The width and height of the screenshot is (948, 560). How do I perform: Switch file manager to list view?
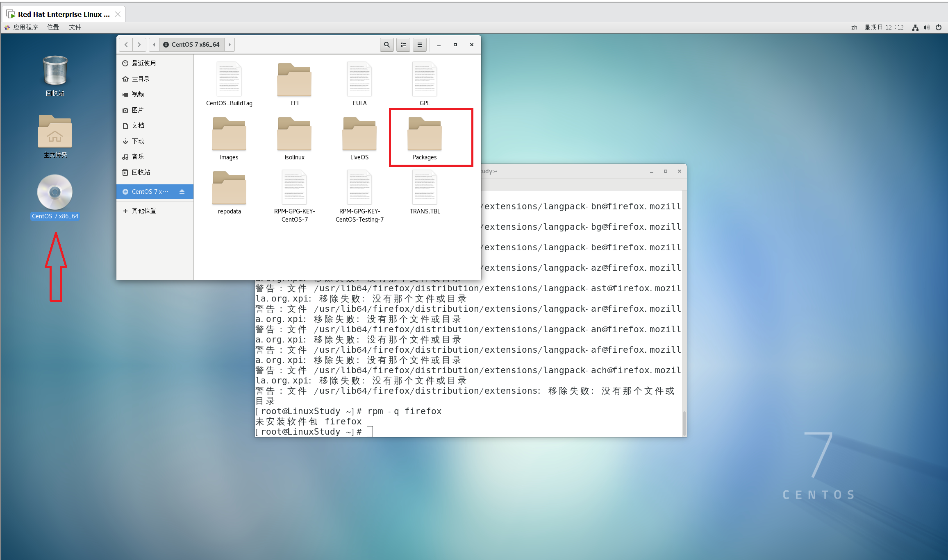point(403,45)
